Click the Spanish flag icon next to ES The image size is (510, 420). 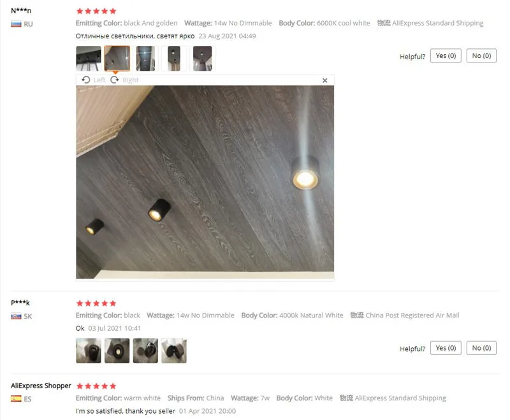point(16,399)
